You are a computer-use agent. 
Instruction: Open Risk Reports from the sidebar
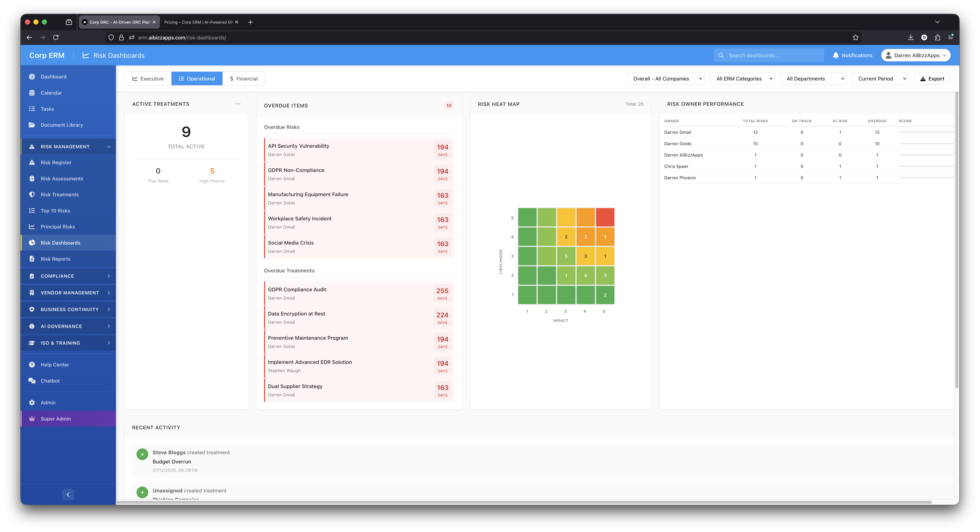(x=55, y=259)
